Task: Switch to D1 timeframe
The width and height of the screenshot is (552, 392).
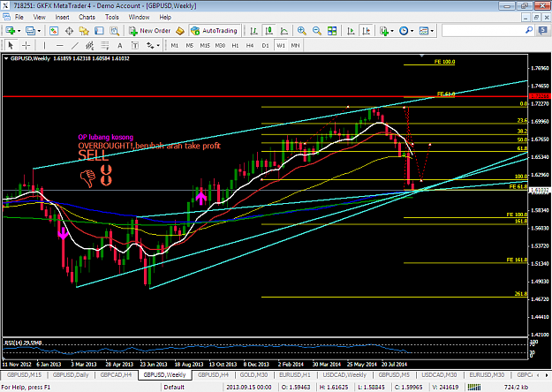Action: (x=265, y=45)
